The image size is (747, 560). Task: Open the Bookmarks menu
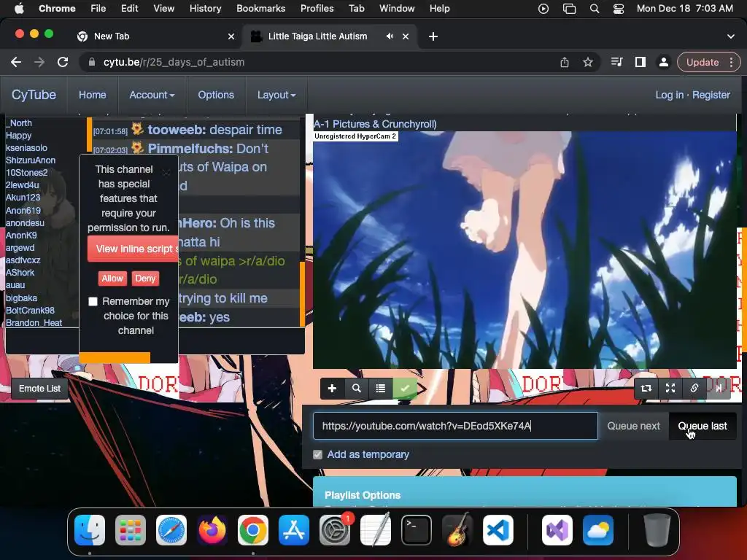pyautogui.click(x=260, y=9)
